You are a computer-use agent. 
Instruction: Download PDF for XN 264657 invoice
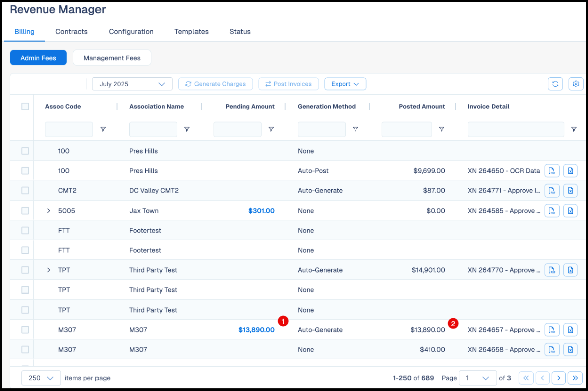point(552,330)
